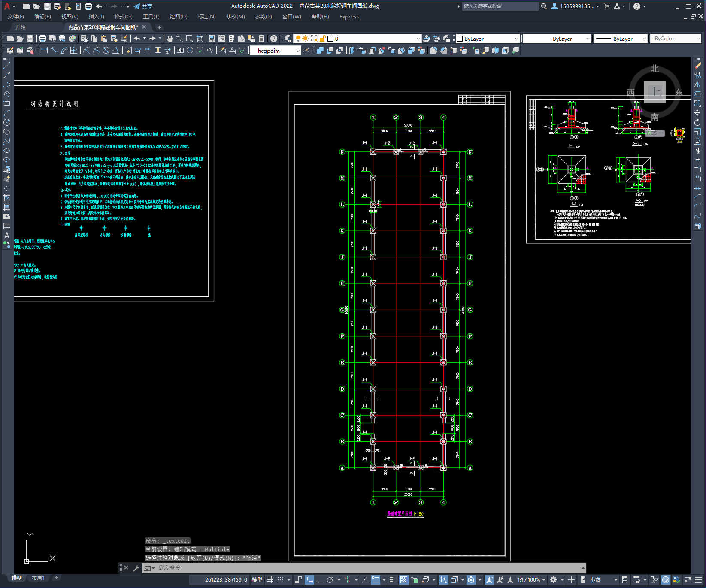Click the Rotate tool in modify toolbar
The height and width of the screenshot is (588, 706).
(697, 122)
